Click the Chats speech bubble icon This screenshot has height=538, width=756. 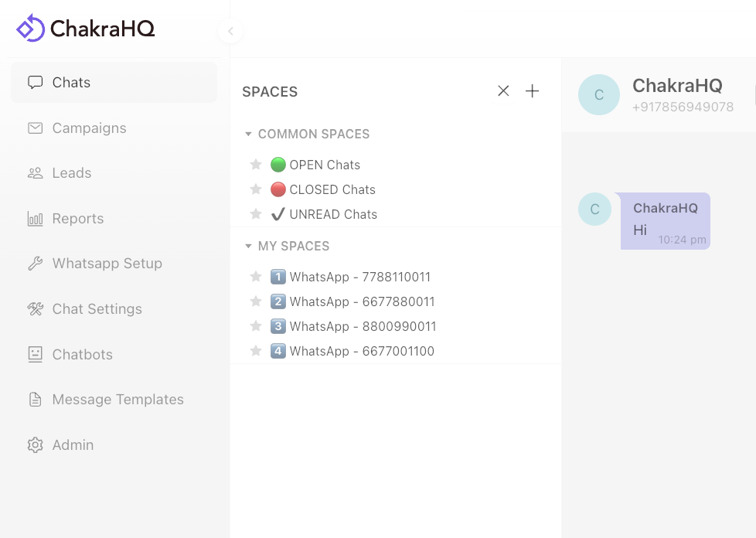pos(36,83)
